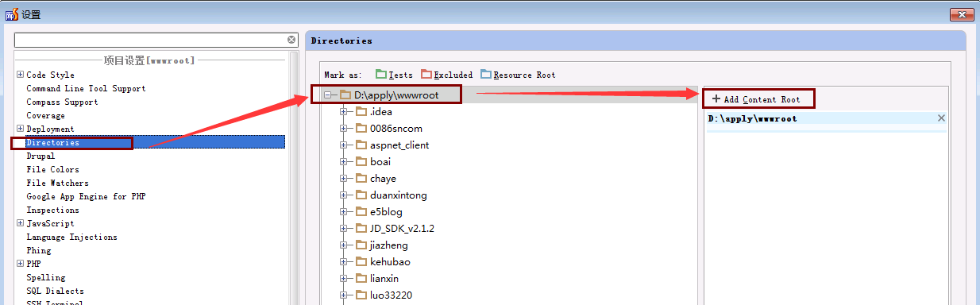Click Add Content Root button
The width and height of the screenshot is (980, 305).
[756, 99]
